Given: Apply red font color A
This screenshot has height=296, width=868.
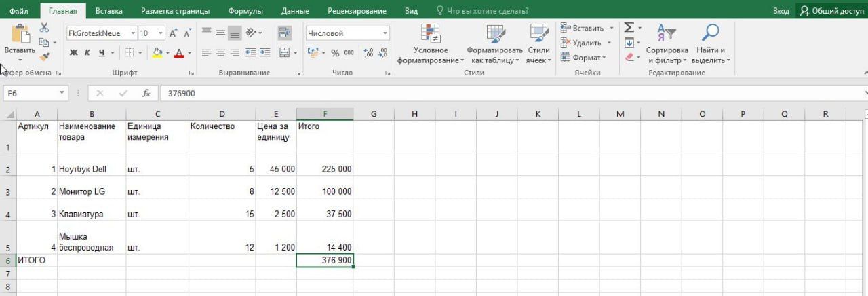Looking at the screenshot, I should pyautogui.click(x=179, y=53).
